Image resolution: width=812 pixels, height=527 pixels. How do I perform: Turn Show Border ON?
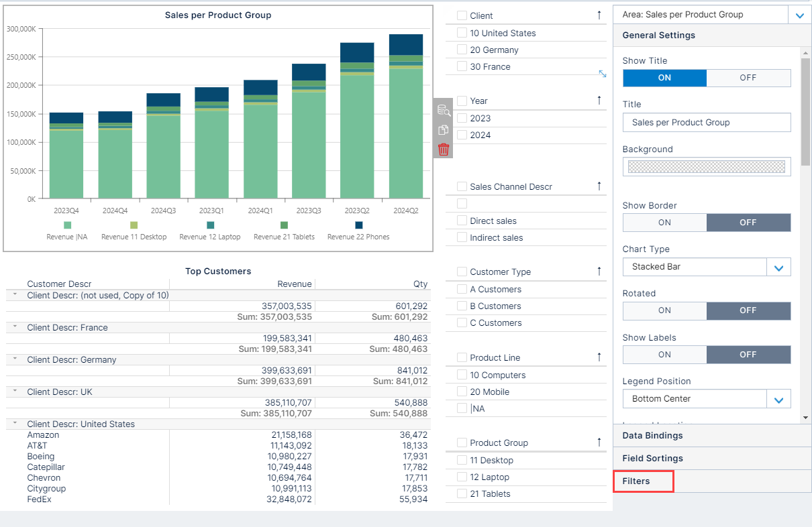pos(664,222)
